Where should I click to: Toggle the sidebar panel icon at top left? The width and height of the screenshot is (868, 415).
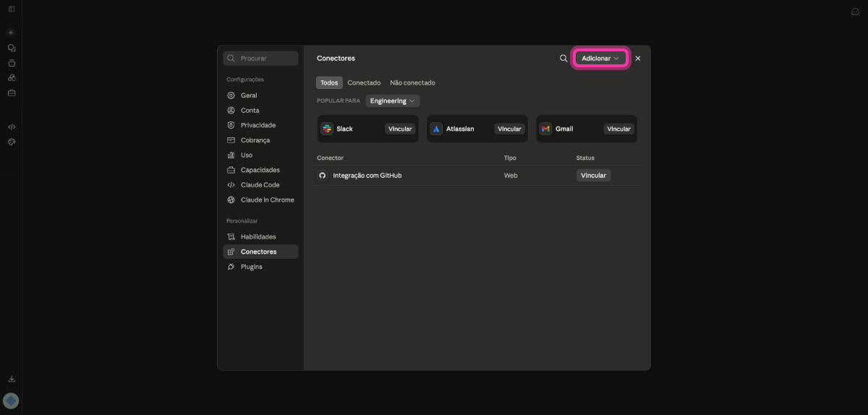[x=12, y=9]
